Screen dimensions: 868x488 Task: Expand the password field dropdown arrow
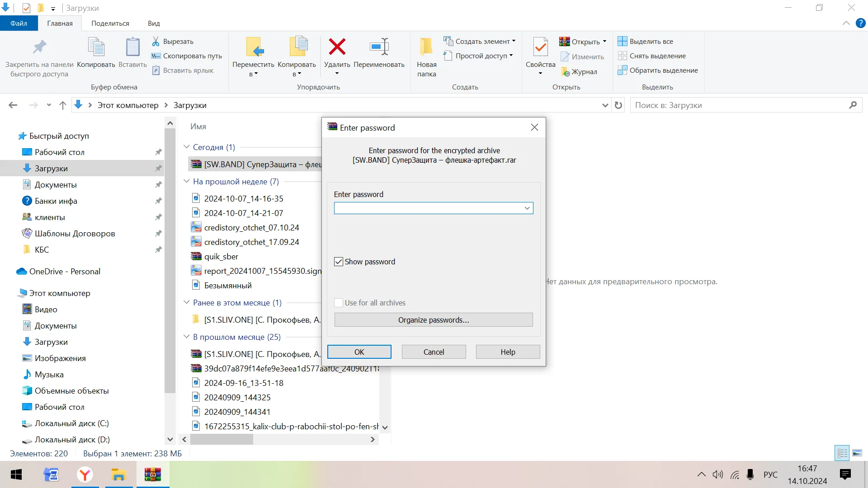(x=527, y=208)
